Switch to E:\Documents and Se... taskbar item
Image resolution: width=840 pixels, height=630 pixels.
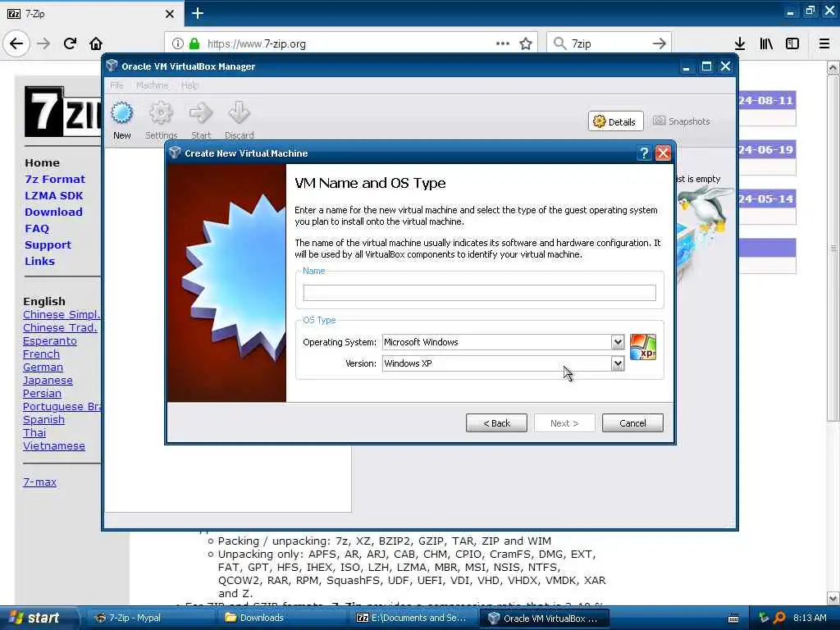click(x=412, y=618)
